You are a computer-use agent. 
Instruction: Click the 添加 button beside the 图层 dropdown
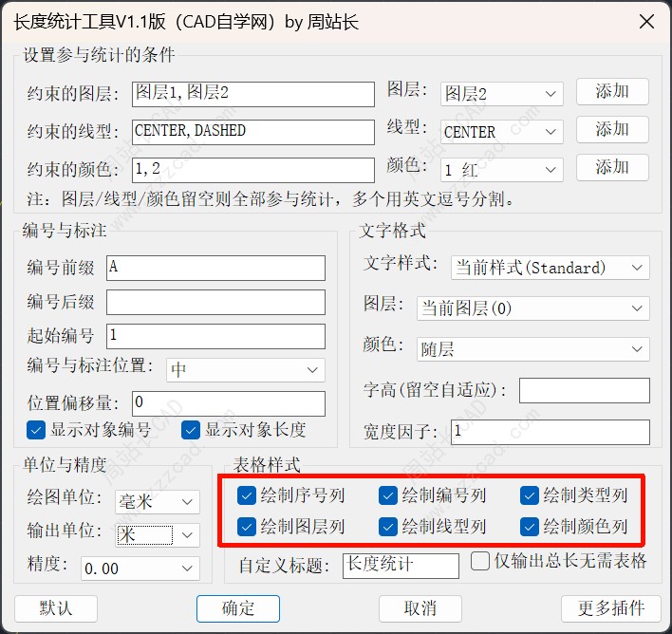pos(612,91)
